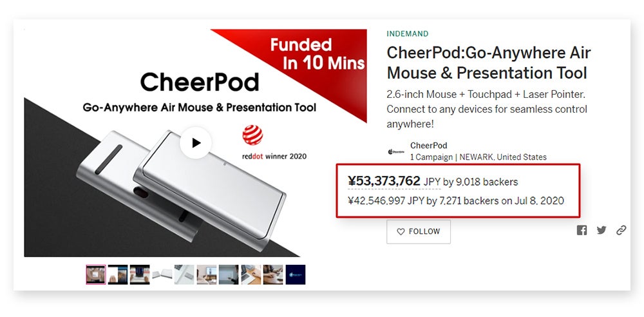644x317 pixels.
Task: Open the CheerPod campaigner profile name
Action: coord(428,146)
